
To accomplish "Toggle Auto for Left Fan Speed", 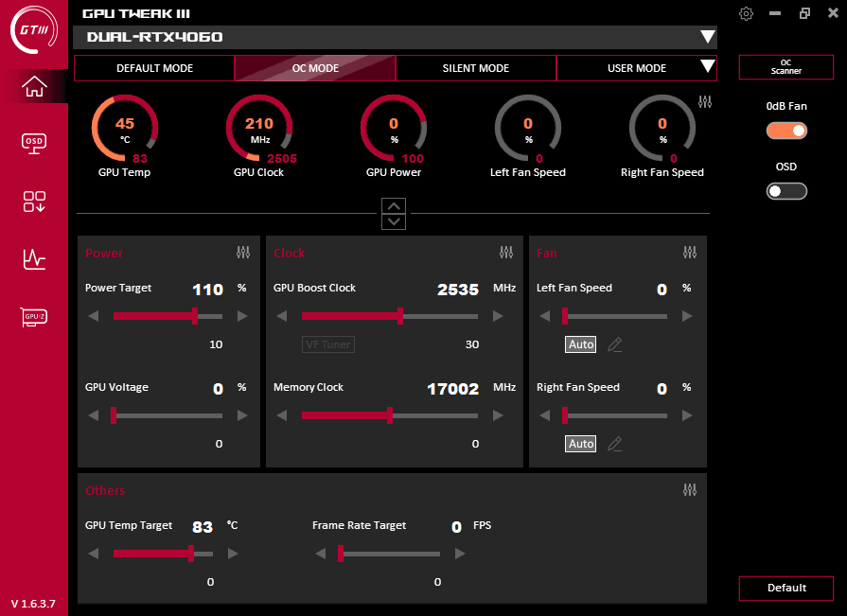I will click(x=581, y=344).
